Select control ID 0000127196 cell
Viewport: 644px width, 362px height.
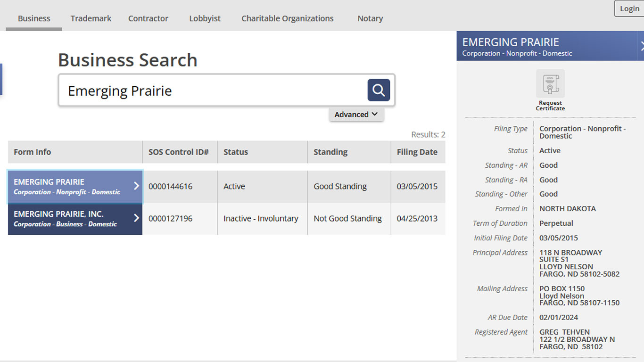coord(180,219)
